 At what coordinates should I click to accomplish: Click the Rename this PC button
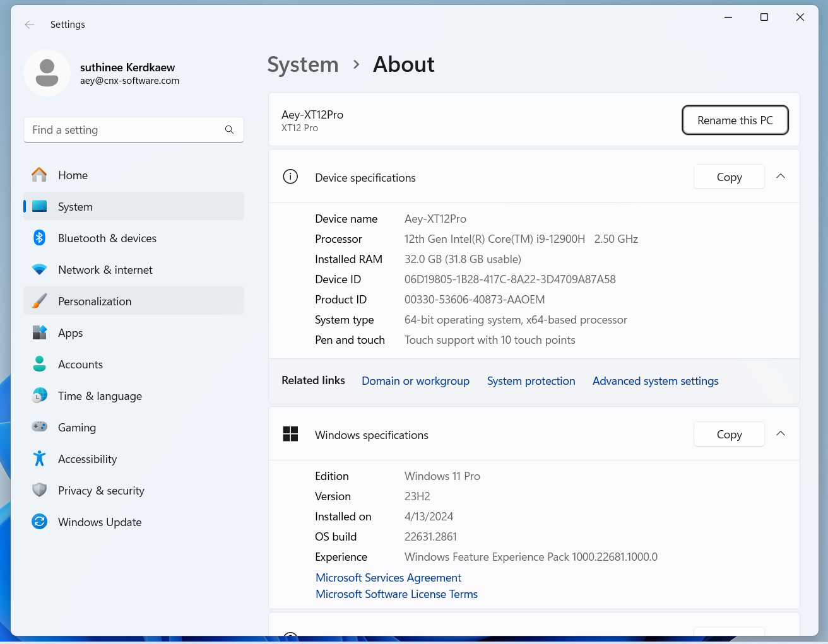tap(735, 120)
